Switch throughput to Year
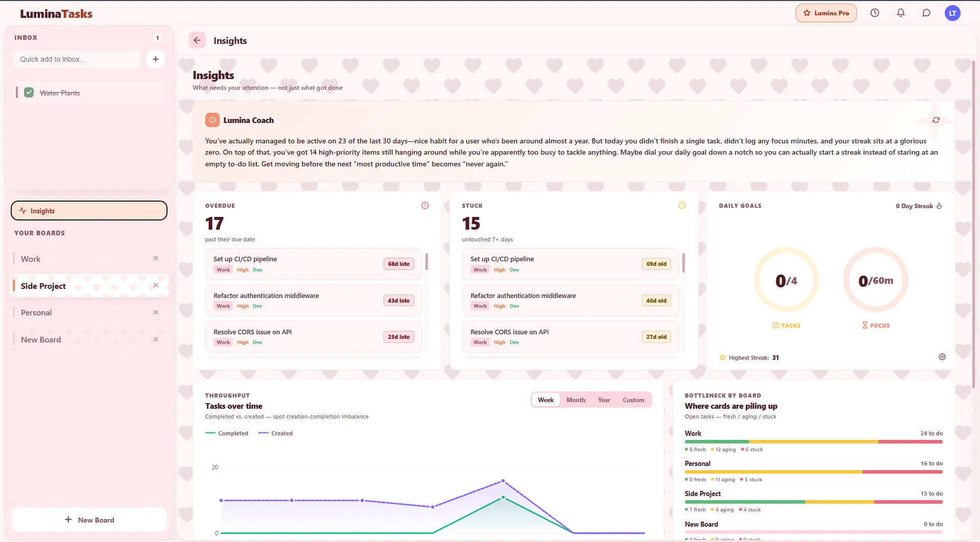 604,400
